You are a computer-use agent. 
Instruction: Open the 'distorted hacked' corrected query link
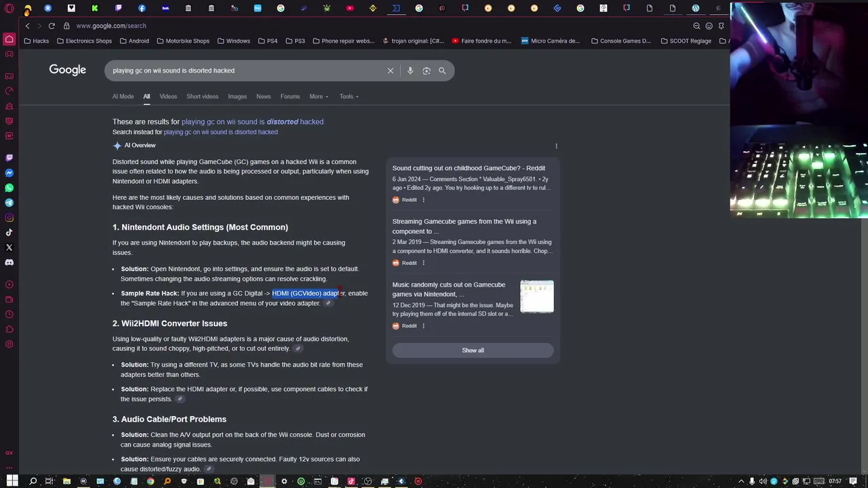click(252, 122)
